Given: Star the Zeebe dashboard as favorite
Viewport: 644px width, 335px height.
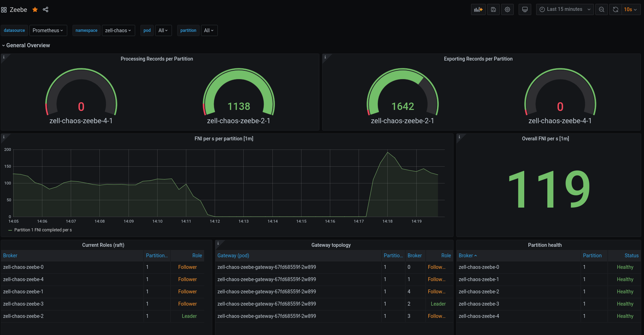Looking at the screenshot, I should click(35, 9).
